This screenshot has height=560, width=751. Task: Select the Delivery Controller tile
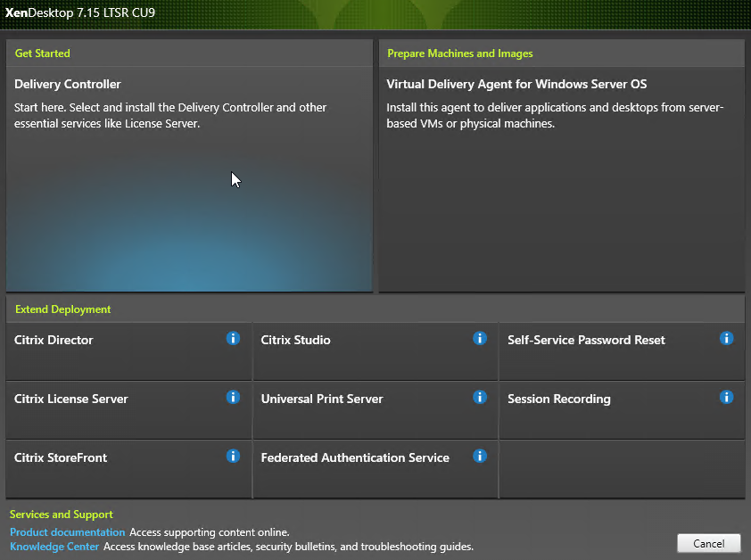point(189,178)
